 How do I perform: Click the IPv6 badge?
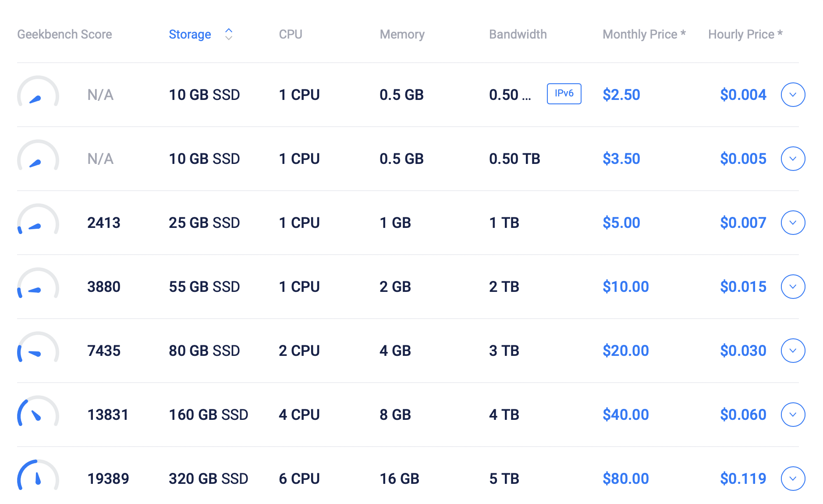[x=564, y=94]
